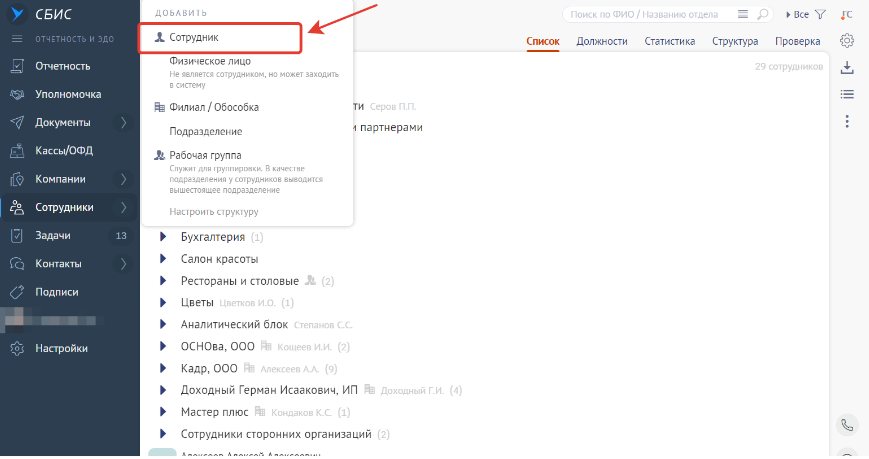The height and width of the screenshot is (459, 869).
Task: Click the Компании building icon
Action: 17,179
